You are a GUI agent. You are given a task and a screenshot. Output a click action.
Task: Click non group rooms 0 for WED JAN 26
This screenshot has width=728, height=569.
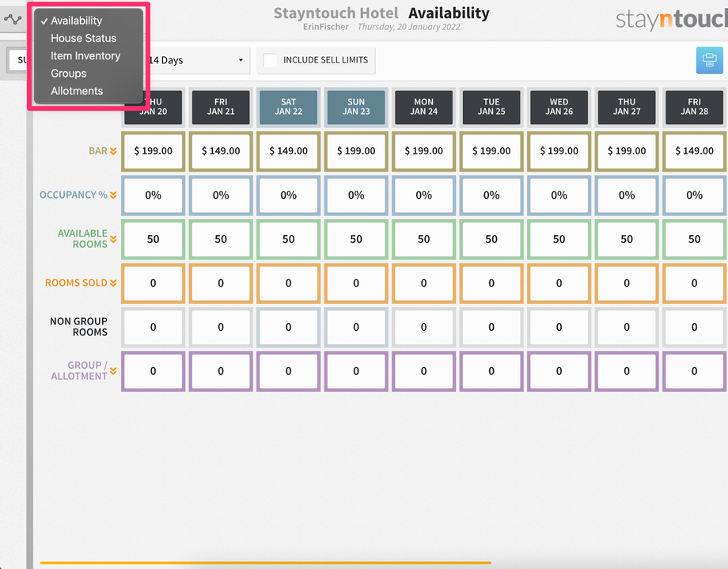559,327
